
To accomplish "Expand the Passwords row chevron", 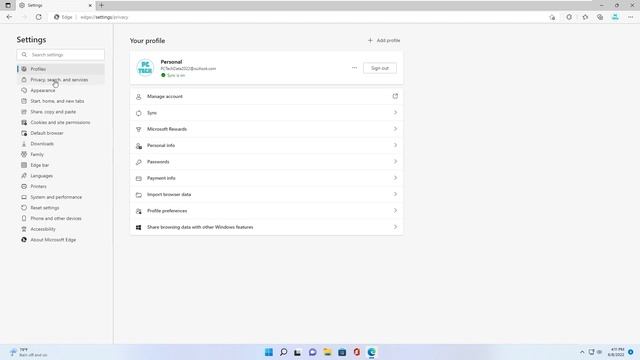I will [395, 162].
